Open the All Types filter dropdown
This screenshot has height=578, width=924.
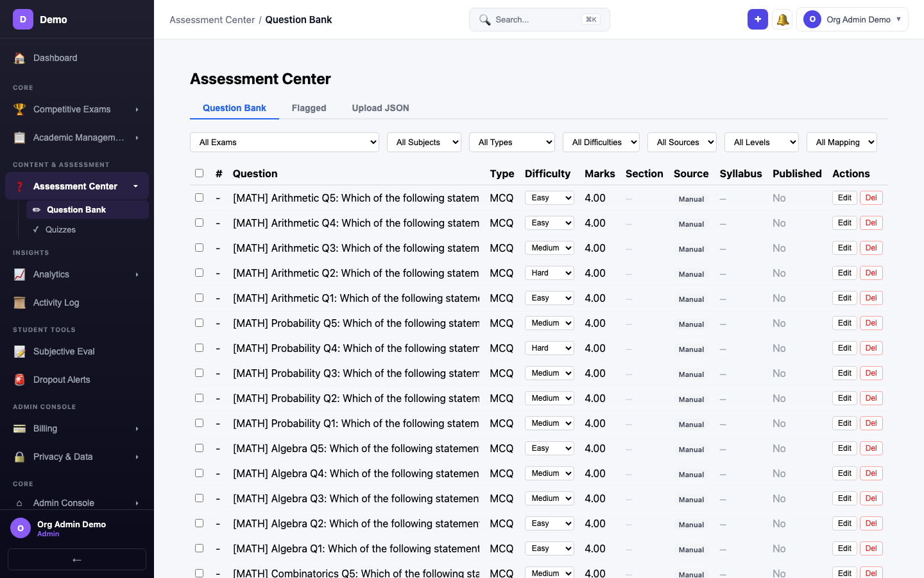(512, 142)
